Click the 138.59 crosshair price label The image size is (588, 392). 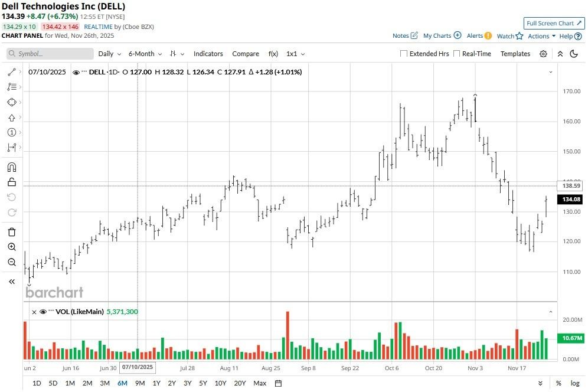pyautogui.click(x=571, y=186)
